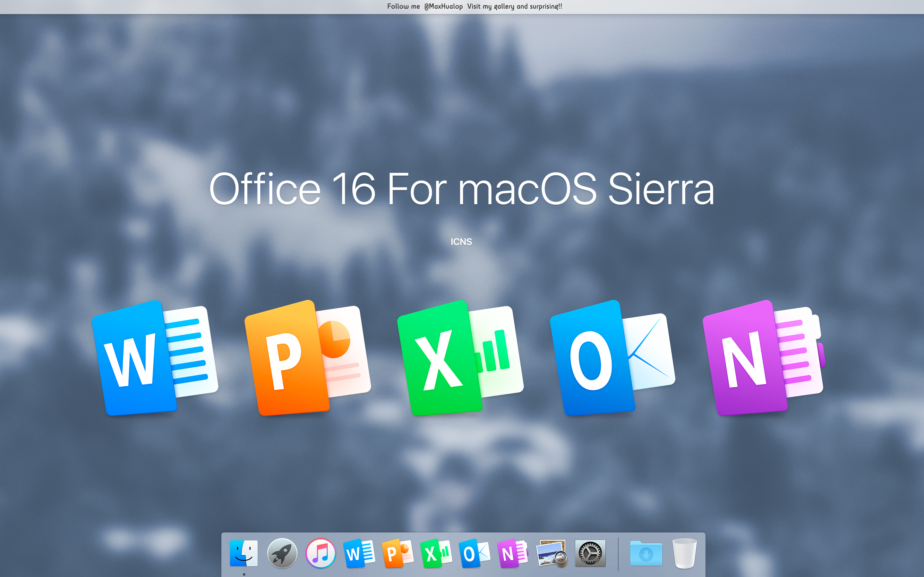Image resolution: width=924 pixels, height=577 pixels.
Task: Open Excel in the dock
Action: pos(436,553)
